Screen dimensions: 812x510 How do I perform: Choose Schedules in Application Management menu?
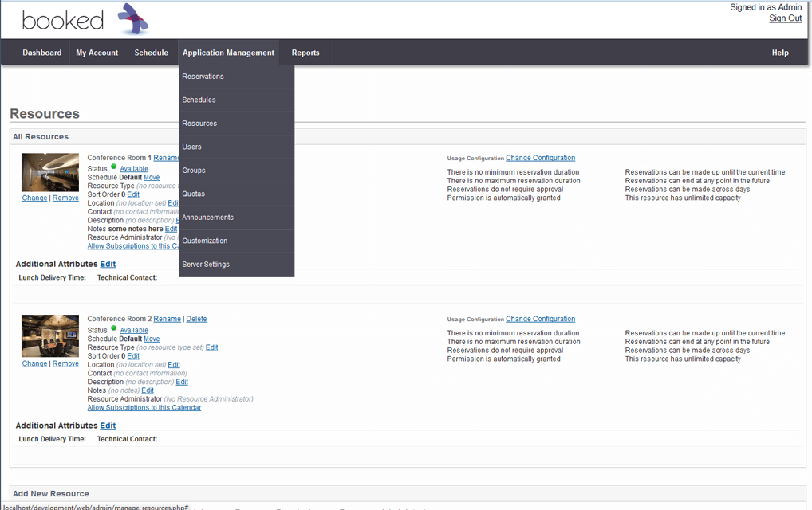point(199,100)
